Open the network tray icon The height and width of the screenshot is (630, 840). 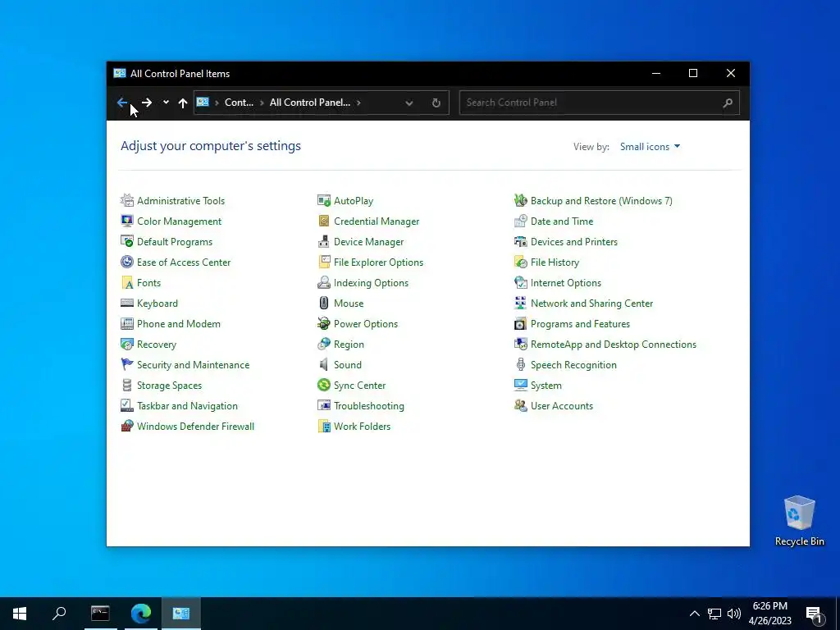point(714,614)
